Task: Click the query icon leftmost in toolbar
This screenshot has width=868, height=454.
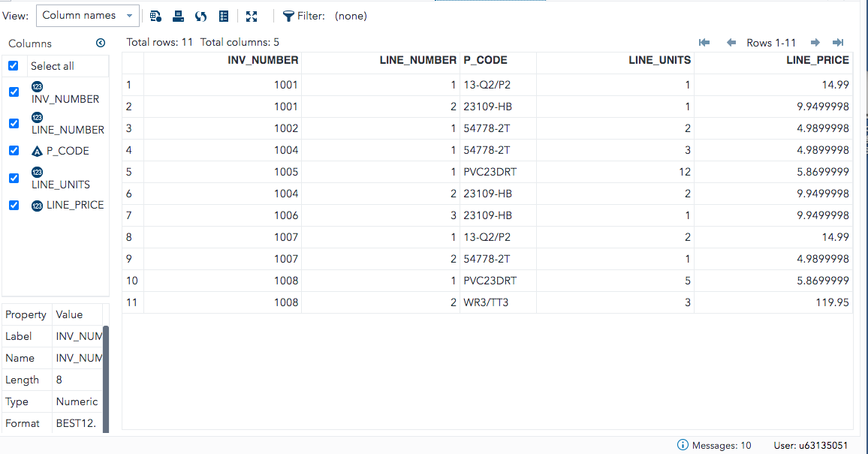Action: pyautogui.click(x=155, y=16)
